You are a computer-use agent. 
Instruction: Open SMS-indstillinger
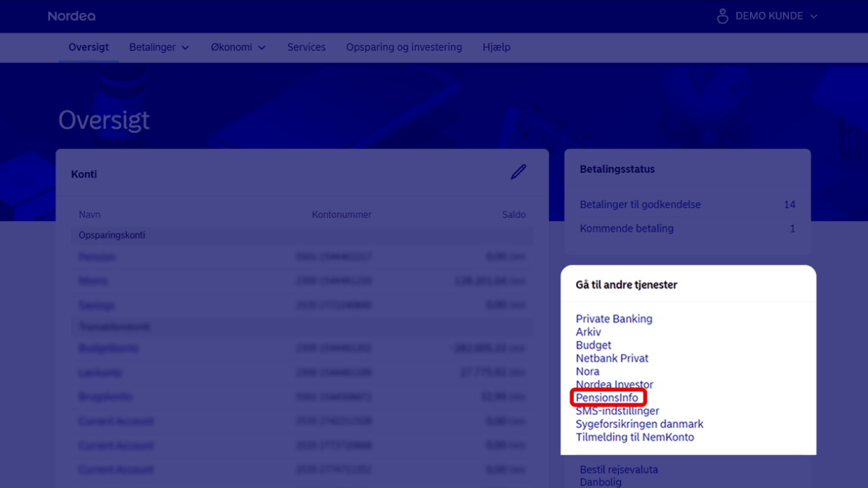click(x=617, y=411)
